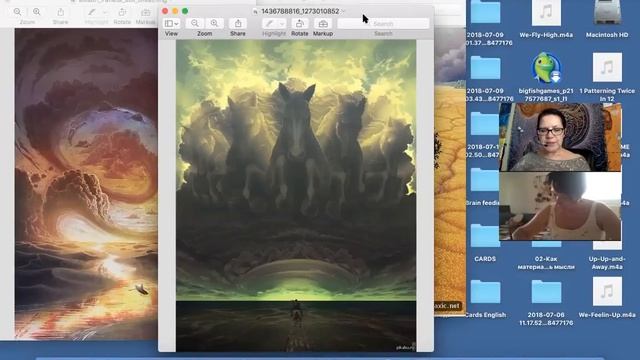
Task: Open Share menu in front Preview window
Action: pyautogui.click(x=238, y=24)
